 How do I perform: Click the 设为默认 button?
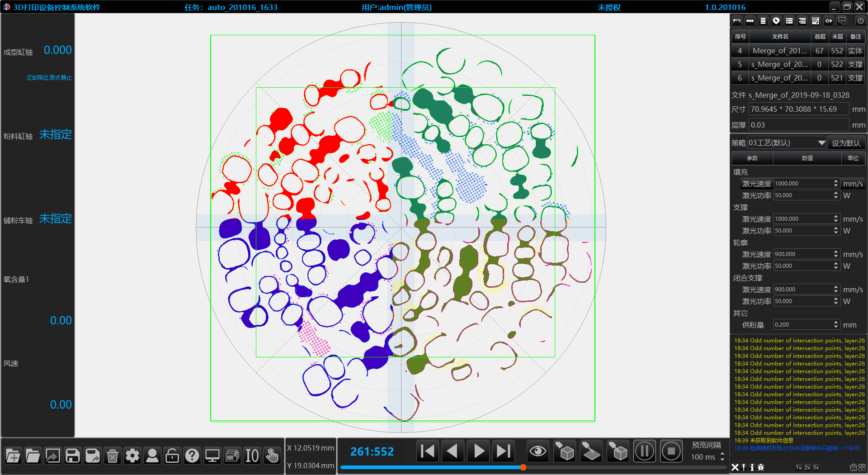pyautogui.click(x=846, y=143)
